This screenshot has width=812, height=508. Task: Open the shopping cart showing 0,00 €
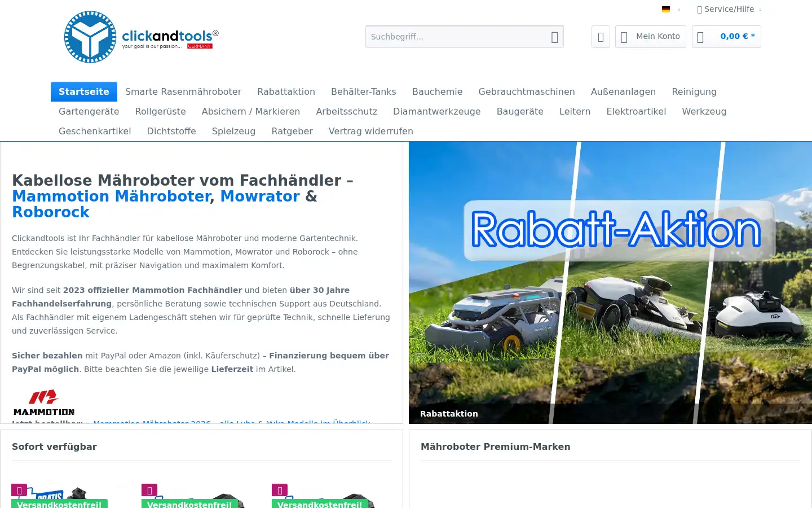point(726,37)
